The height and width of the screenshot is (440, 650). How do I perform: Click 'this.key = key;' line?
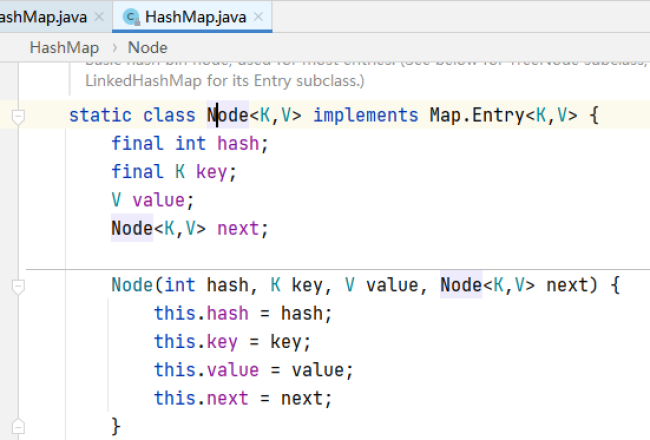point(232,342)
